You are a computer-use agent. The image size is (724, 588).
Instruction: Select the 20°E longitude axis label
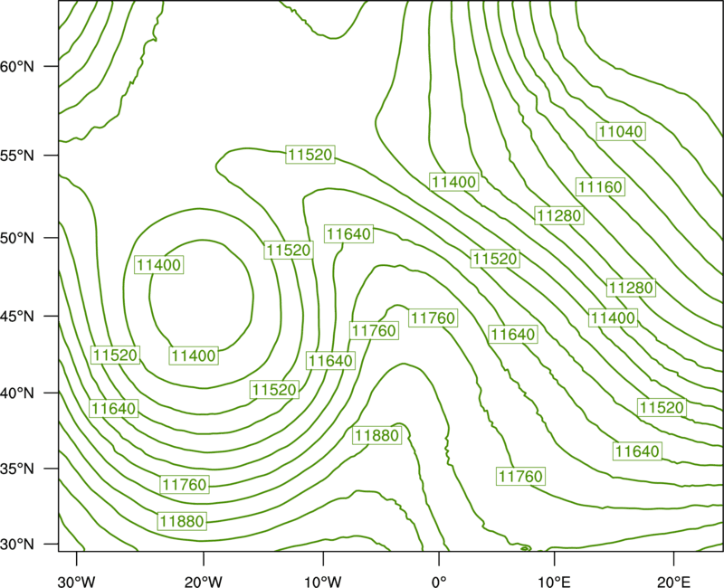pyautogui.click(x=673, y=582)
